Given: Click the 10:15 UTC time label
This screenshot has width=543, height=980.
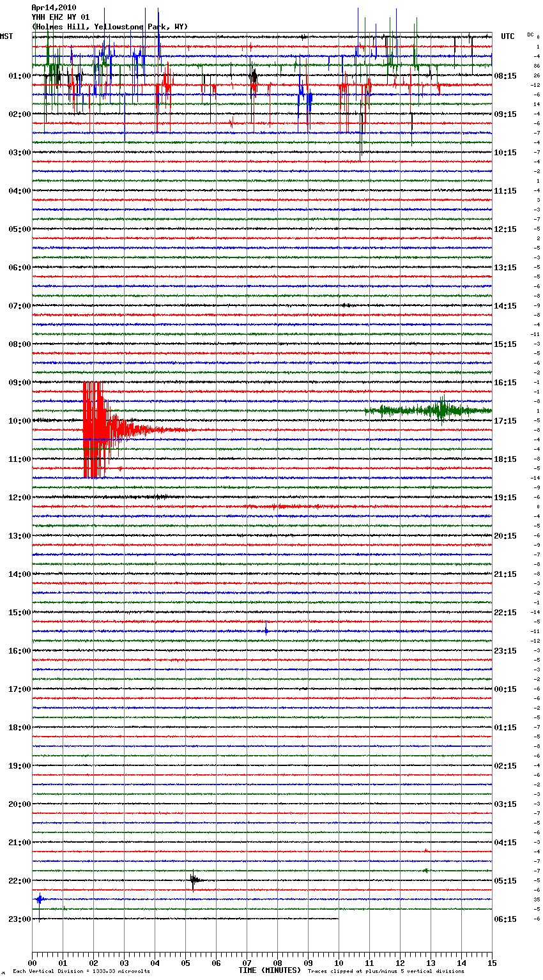Looking at the screenshot, I should coord(505,153).
